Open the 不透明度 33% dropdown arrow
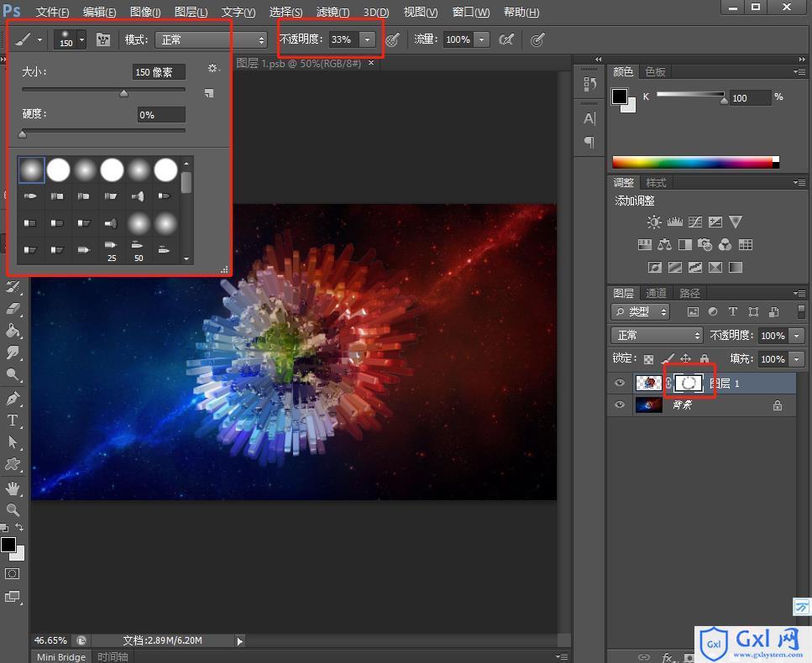The width and height of the screenshot is (812, 663). [367, 39]
